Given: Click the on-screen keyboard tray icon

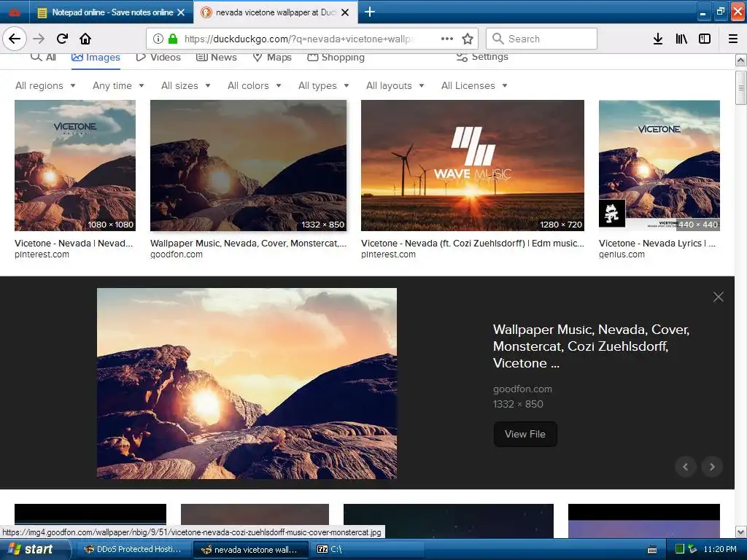Looking at the screenshot, I should click(x=652, y=550).
